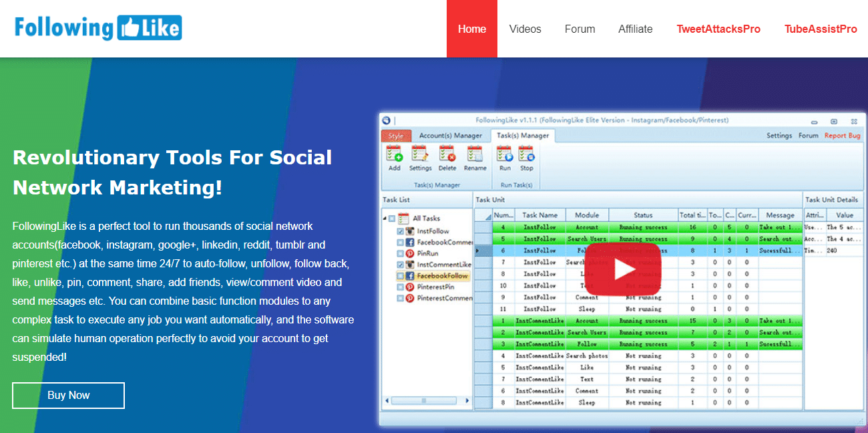The width and height of the screenshot is (868, 433).
Task: Click the Module column header
Action: [x=588, y=215]
